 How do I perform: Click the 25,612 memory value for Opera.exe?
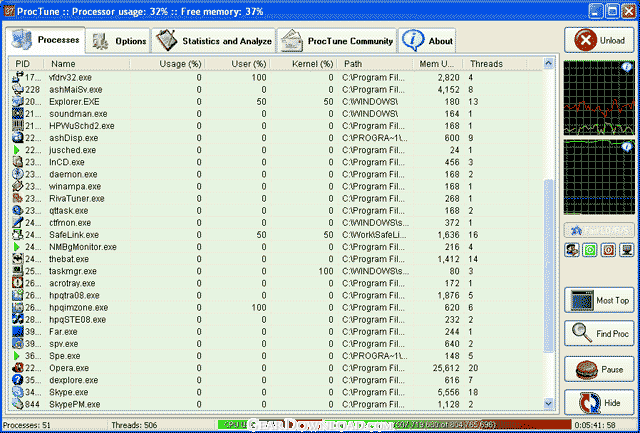pyautogui.click(x=446, y=368)
